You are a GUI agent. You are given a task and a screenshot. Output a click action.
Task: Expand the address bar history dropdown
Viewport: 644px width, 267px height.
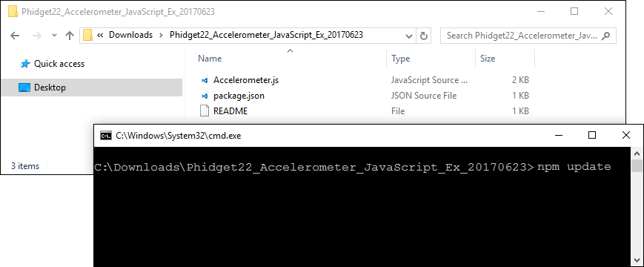coord(408,36)
